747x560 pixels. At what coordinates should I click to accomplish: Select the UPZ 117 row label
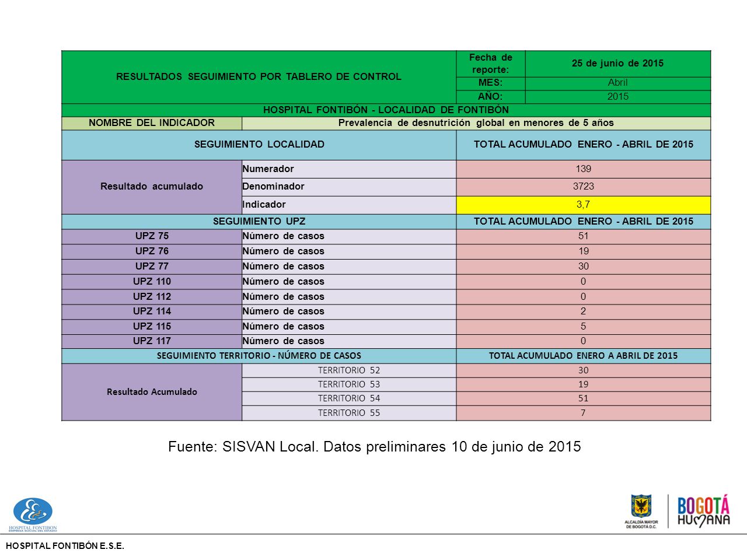tap(152, 341)
